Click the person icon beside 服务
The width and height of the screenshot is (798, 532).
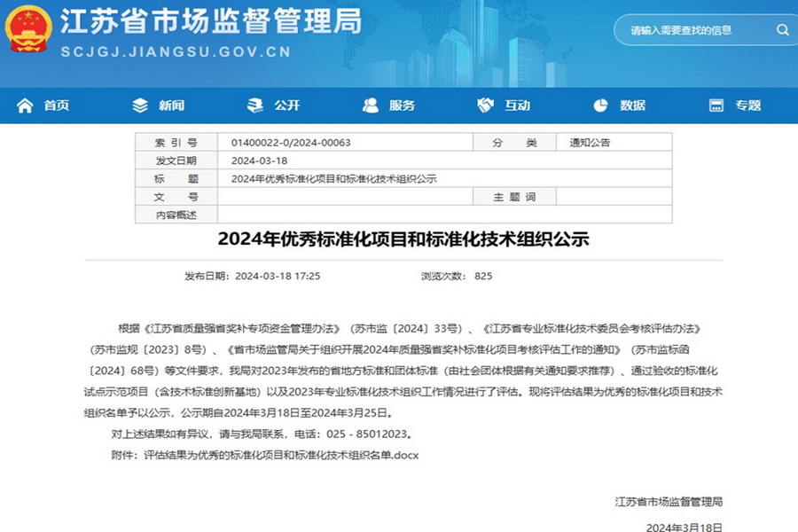[x=371, y=106]
